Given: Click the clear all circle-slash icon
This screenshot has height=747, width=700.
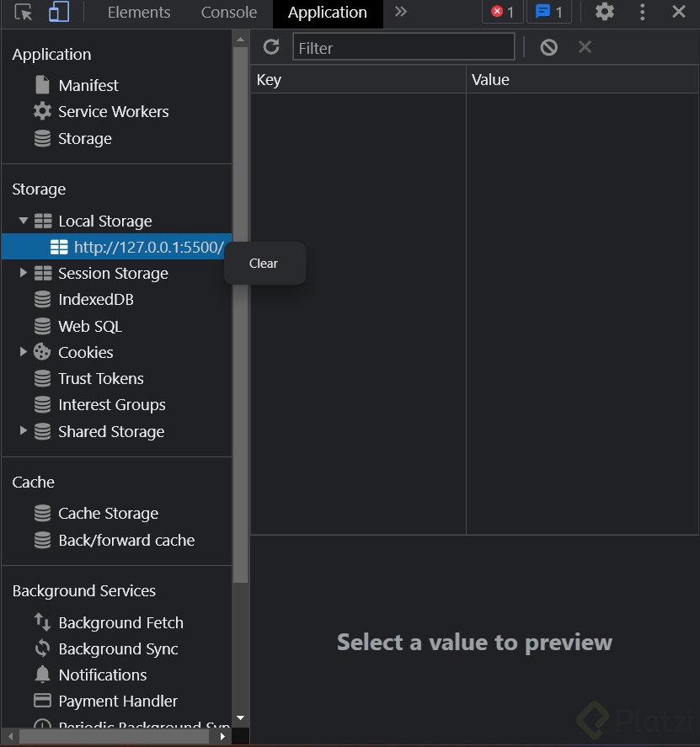Looking at the screenshot, I should (x=548, y=47).
